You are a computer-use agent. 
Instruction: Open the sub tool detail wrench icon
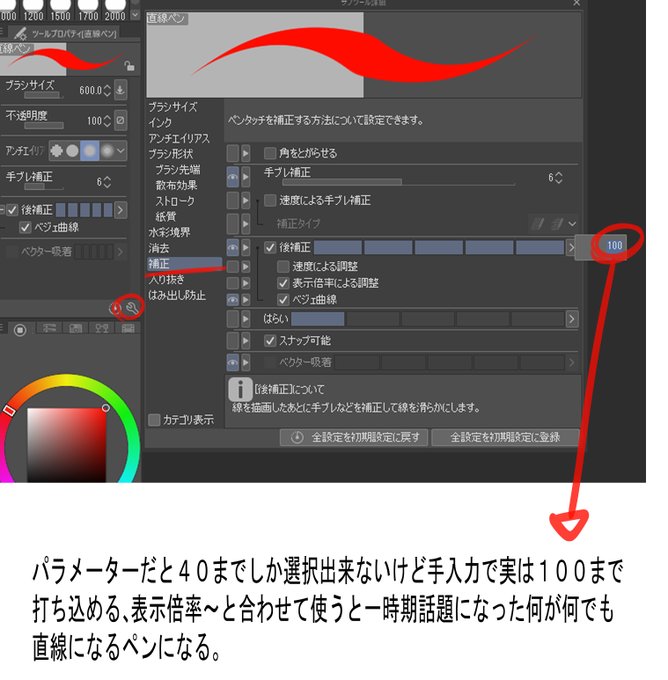(132, 308)
